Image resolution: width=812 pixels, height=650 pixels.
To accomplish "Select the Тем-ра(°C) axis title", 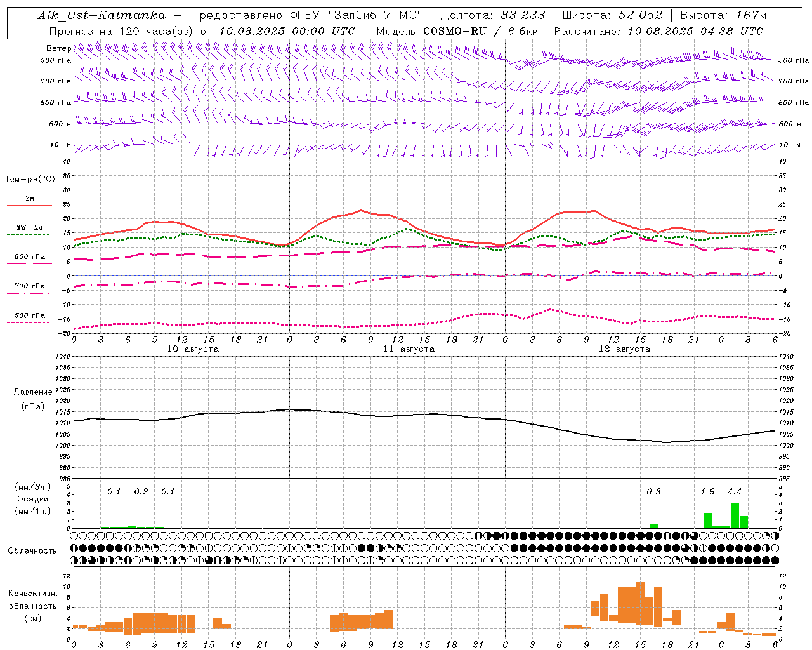I will pyautogui.click(x=30, y=180).
